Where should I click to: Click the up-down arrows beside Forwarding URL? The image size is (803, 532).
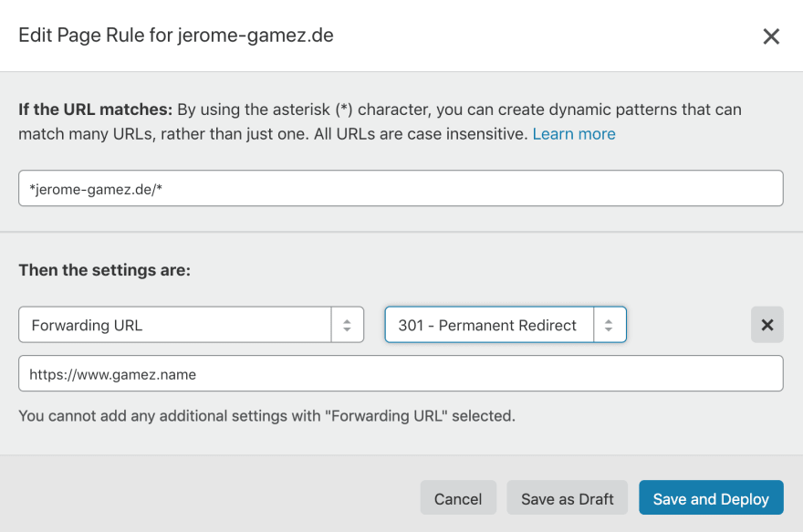[x=348, y=325]
